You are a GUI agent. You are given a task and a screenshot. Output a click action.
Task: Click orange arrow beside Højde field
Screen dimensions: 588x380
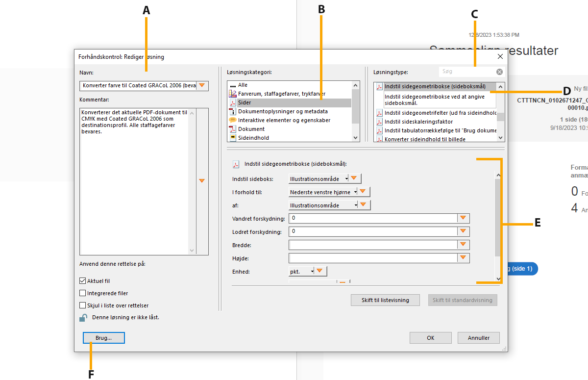(463, 257)
